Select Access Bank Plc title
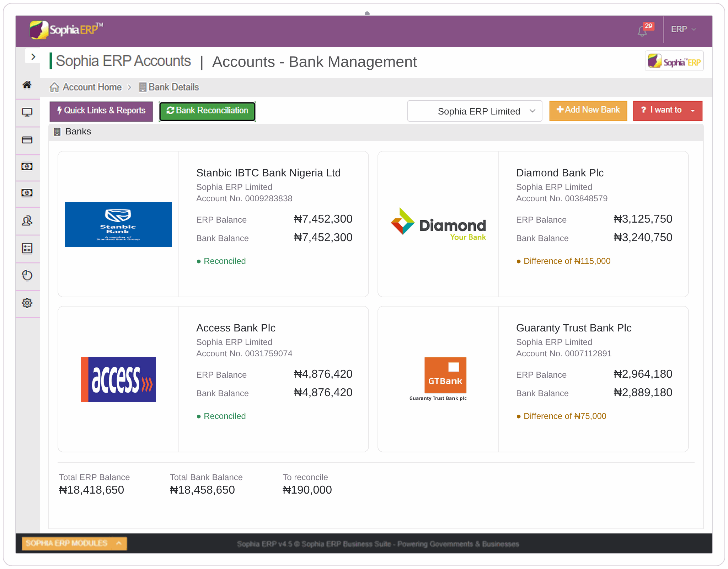The width and height of the screenshot is (728, 569). point(236,328)
